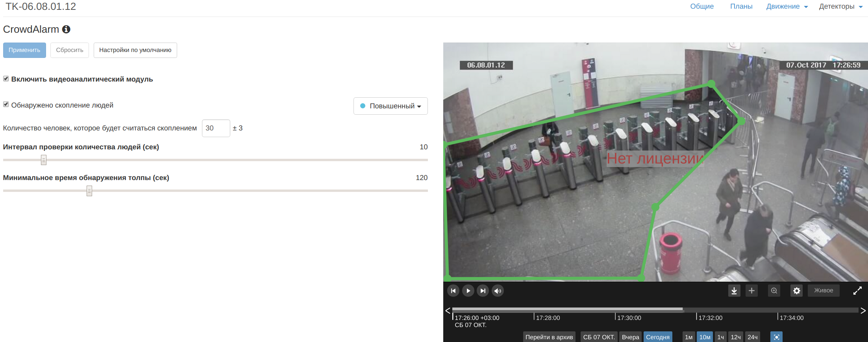Screen dimensions: 868x342
Task: Skip to next frame in player
Action: 483,291
